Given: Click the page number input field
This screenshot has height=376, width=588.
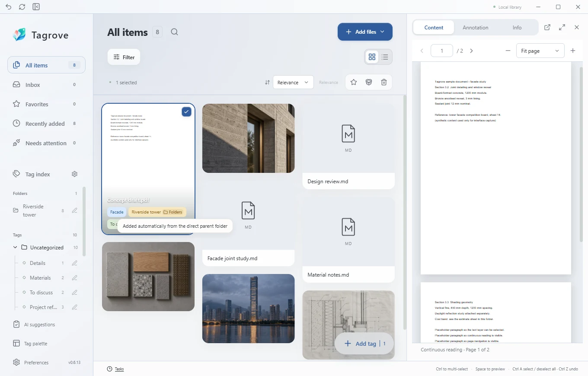Looking at the screenshot, I should [x=442, y=51].
